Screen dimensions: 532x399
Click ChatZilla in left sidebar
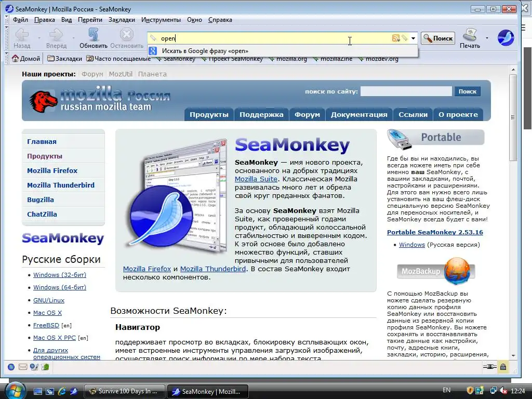click(x=42, y=215)
